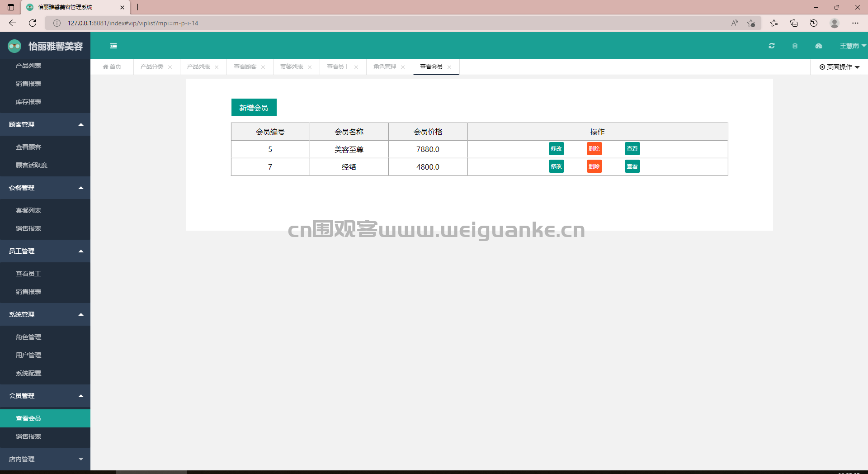Add page to favorites star icon

pyautogui.click(x=751, y=23)
